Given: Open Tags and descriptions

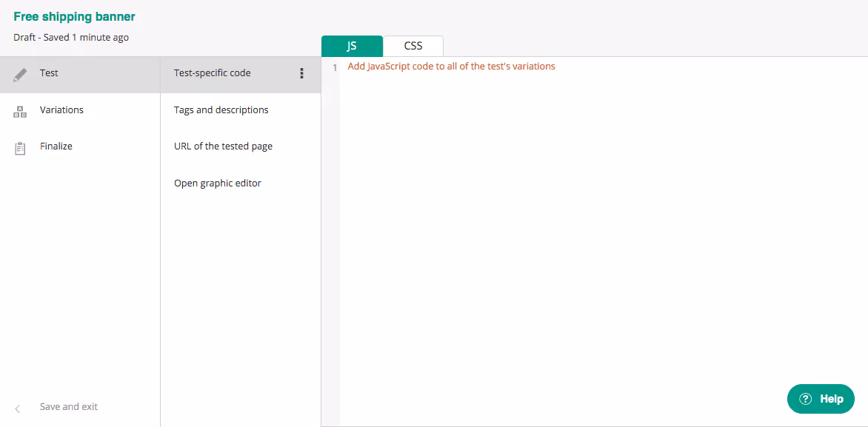Looking at the screenshot, I should pos(221,110).
